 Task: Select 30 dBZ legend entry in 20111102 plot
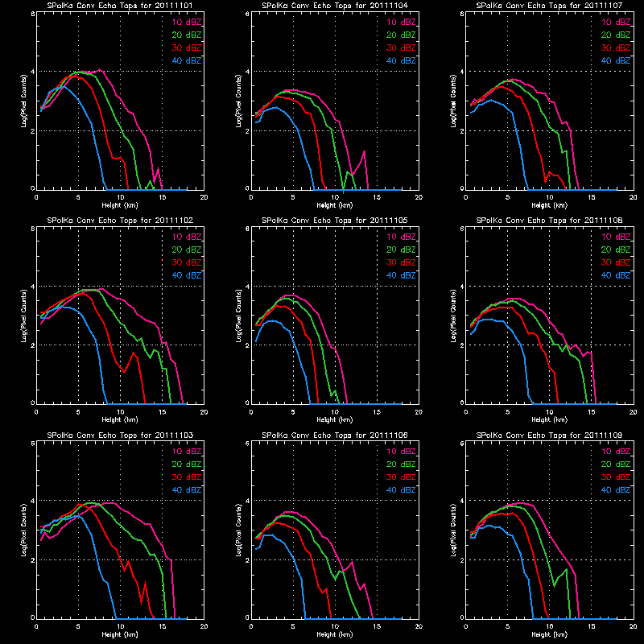[187, 262]
